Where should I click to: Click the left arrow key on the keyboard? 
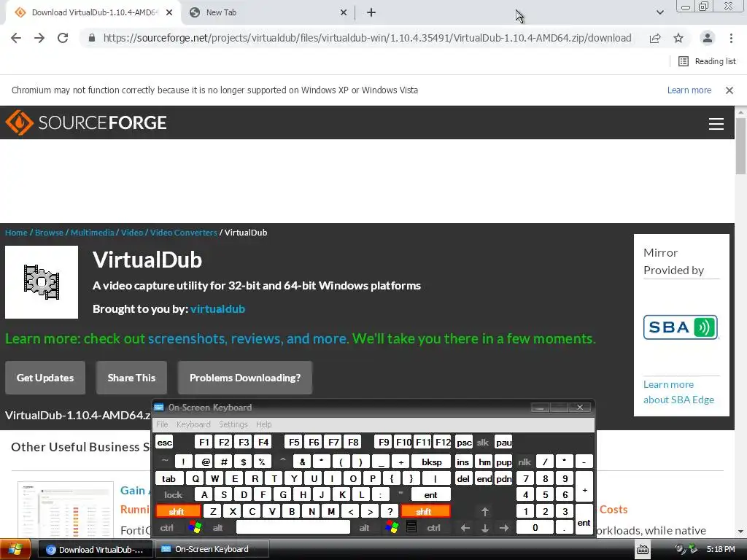coord(465,528)
